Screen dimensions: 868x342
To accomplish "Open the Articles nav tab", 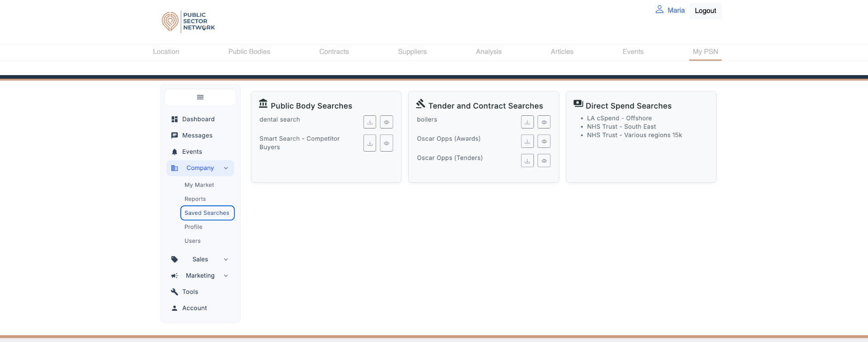I will pyautogui.click(x=562, y=52).
